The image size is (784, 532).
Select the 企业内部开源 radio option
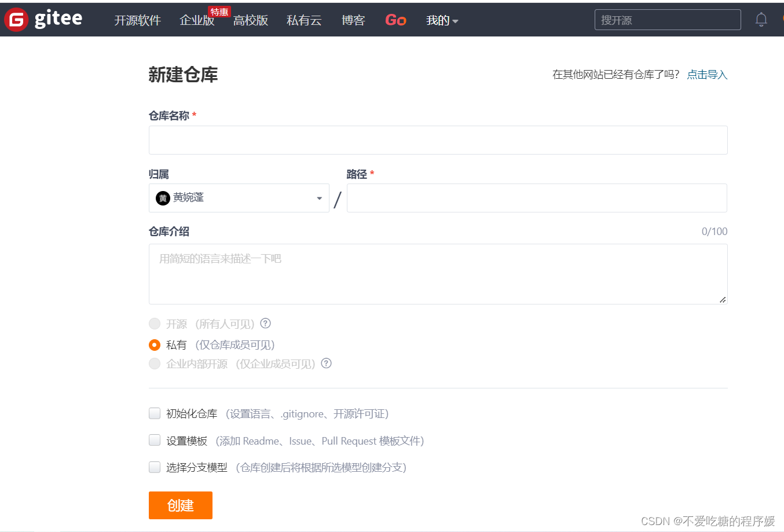(x=155, y=364)
